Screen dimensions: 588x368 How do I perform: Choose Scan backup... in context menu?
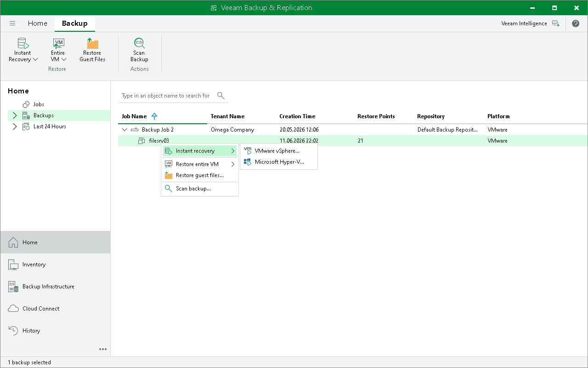[200, 189]
